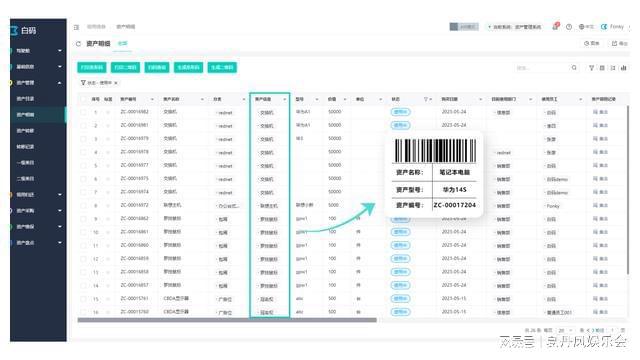Screen dimensions: 640x360
Task: Click the export button at top right
Action: (x=619, y=43)
